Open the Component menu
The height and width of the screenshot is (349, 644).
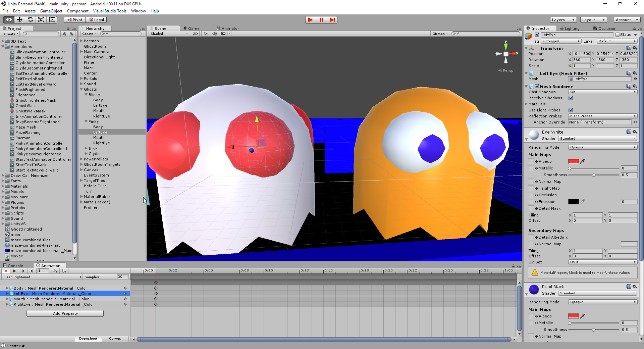click(x=78, y=11)
